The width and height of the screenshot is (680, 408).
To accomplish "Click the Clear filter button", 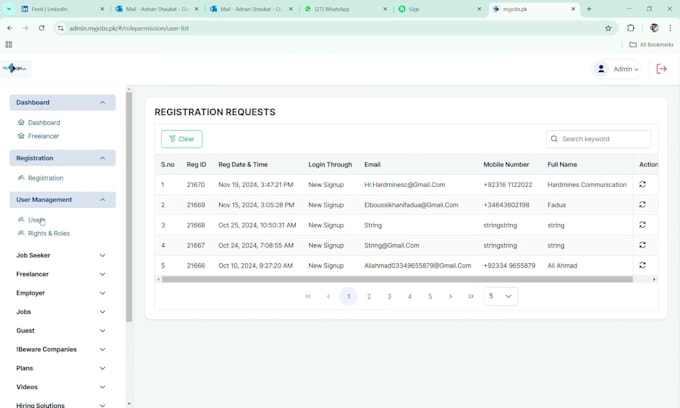I will (x=182, y=139).
